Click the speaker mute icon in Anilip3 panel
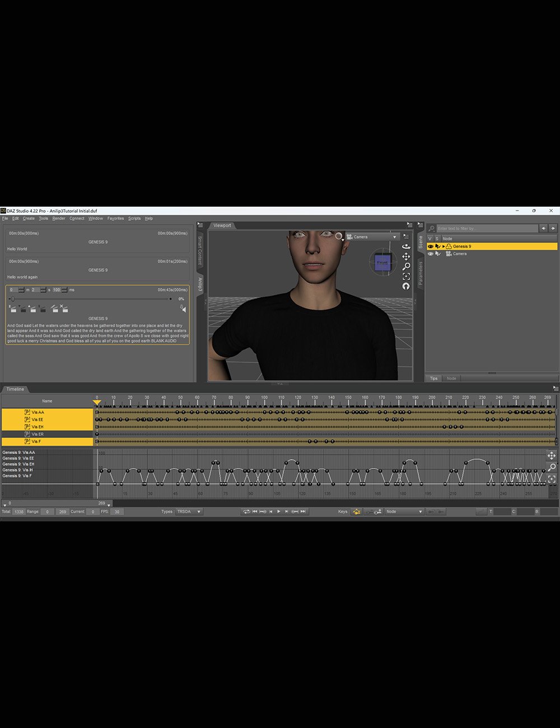This screenshot has width=560, height=728. pos(183,308)
